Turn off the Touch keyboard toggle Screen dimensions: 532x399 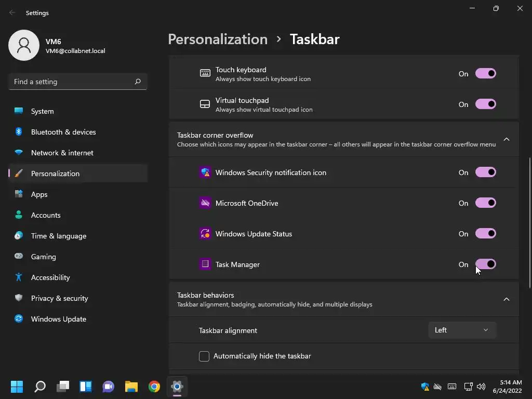(x=486, y=74)
